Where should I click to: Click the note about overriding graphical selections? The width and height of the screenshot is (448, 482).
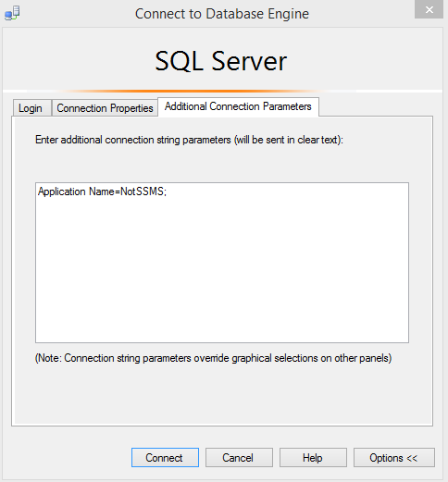[213, 358]
